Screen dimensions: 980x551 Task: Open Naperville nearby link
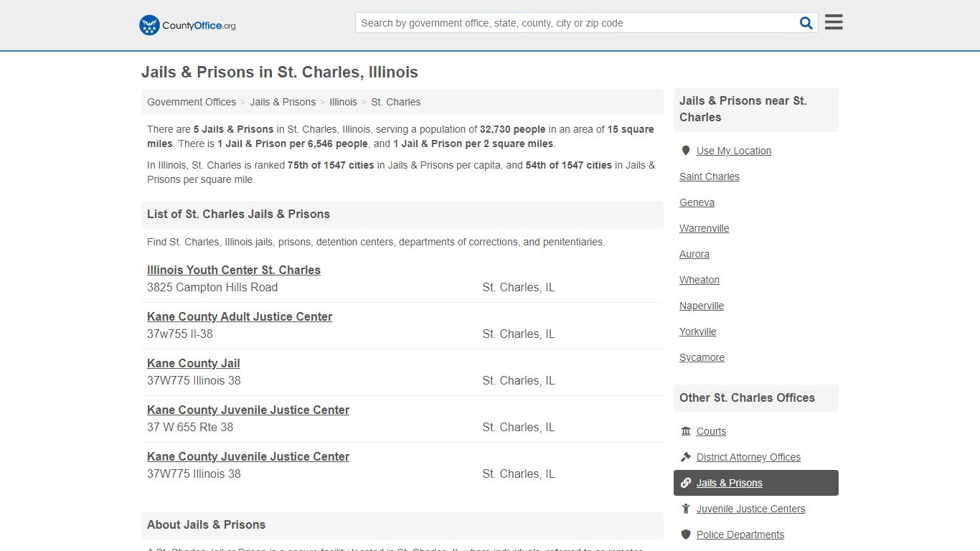coord(702,306)
